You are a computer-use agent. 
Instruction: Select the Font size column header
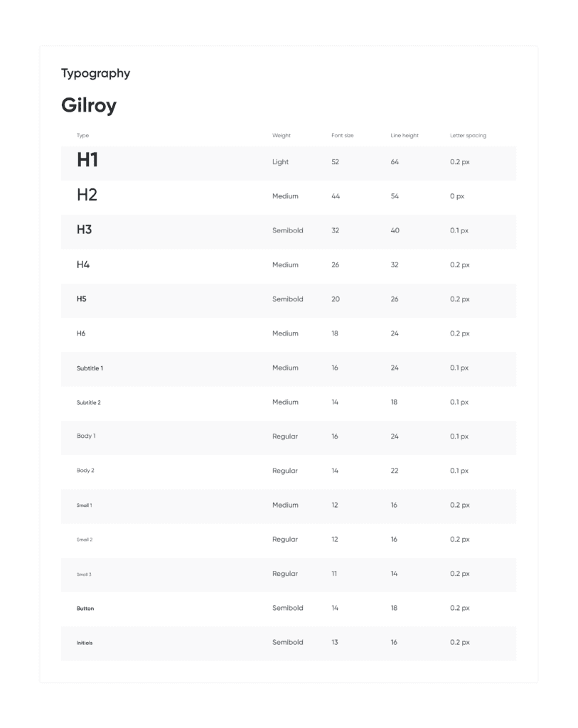pos(342,136)
